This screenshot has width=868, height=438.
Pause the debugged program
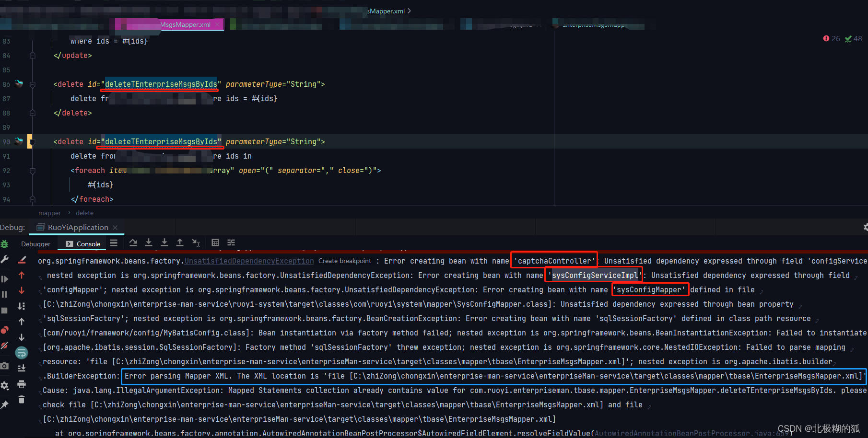(6, 293)
